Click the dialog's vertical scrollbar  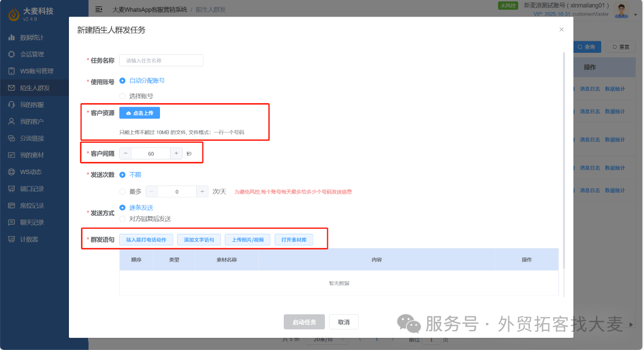pos(563,161)
